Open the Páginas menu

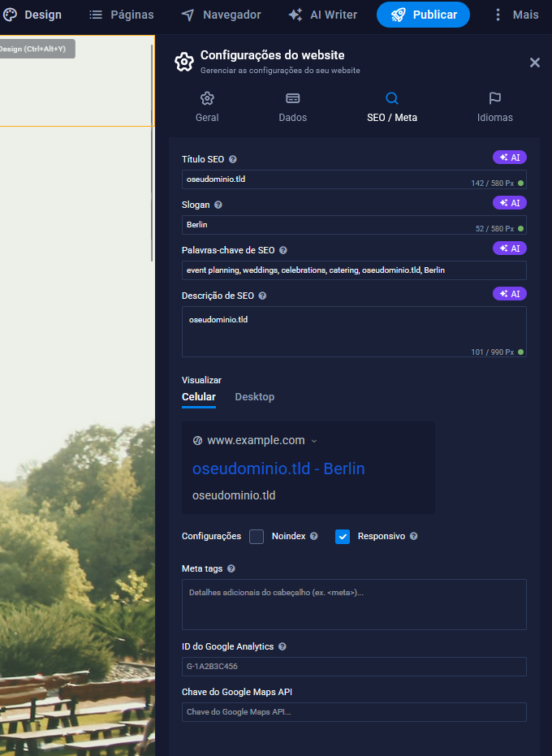pos(120,15)
